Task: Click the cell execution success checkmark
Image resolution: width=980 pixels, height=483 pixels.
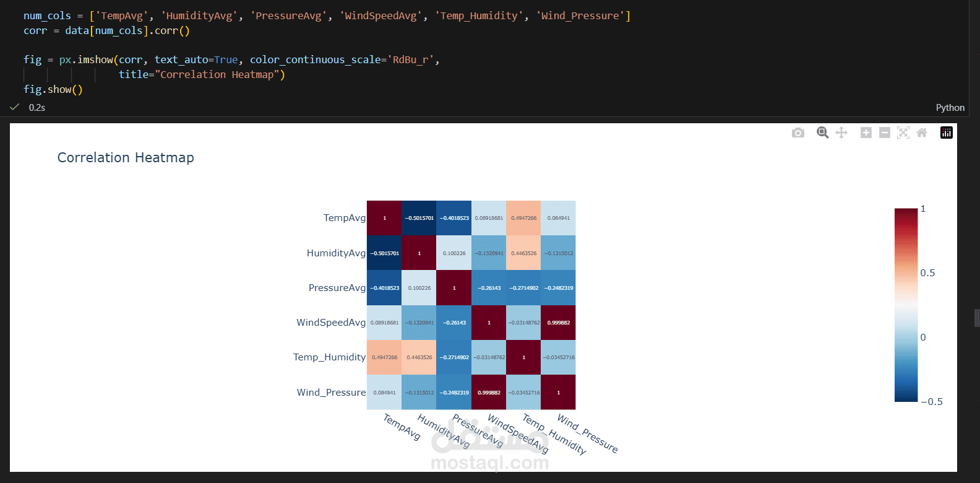Action: pos(14,107)
